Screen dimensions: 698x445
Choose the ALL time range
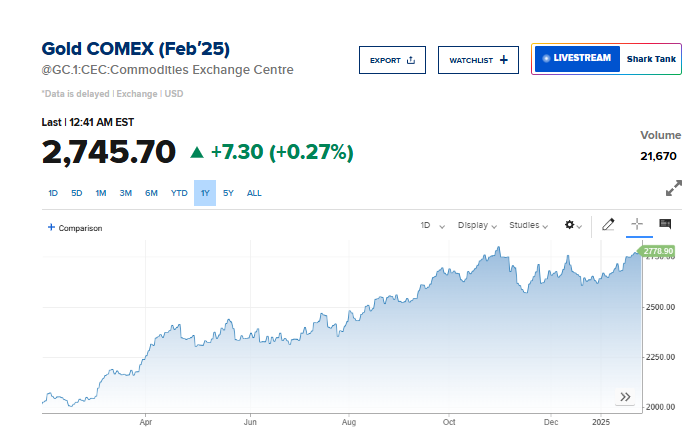(x=254, y=193)
